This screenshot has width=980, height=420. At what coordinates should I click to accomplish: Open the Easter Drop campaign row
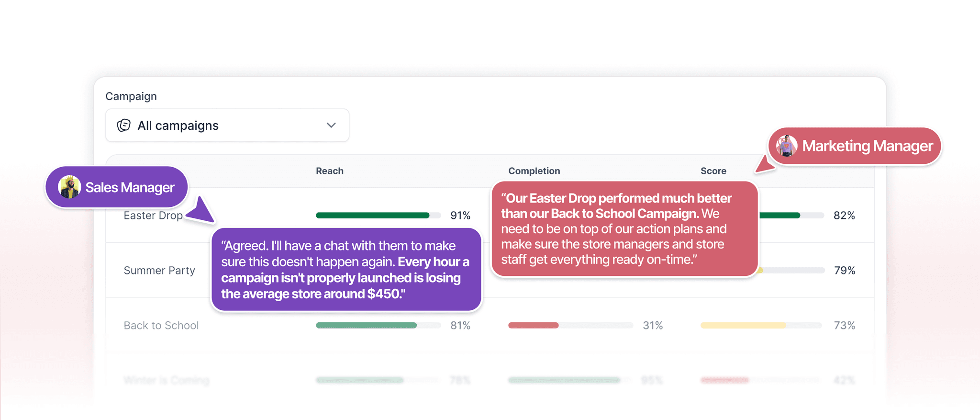click(153, 216)
